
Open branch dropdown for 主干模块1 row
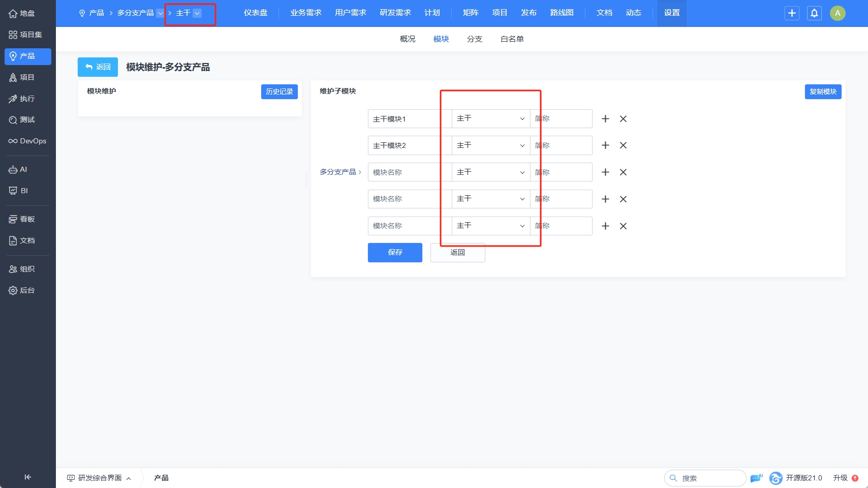pos(490,118)
